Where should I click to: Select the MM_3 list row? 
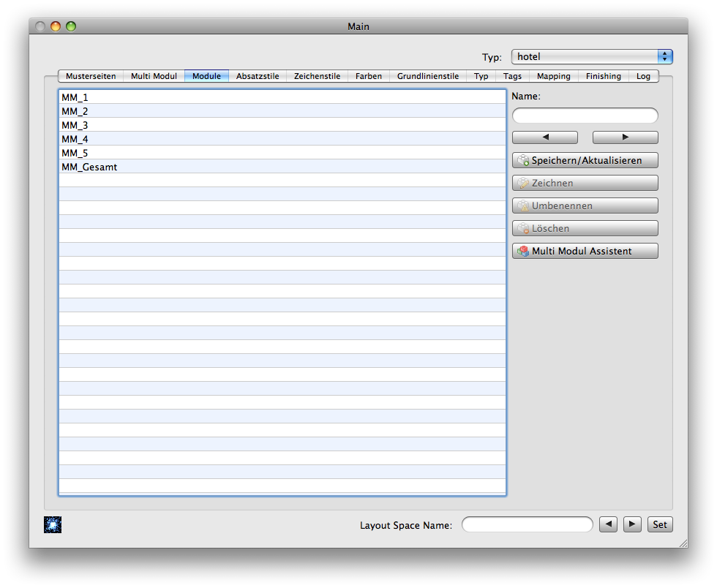282,125
